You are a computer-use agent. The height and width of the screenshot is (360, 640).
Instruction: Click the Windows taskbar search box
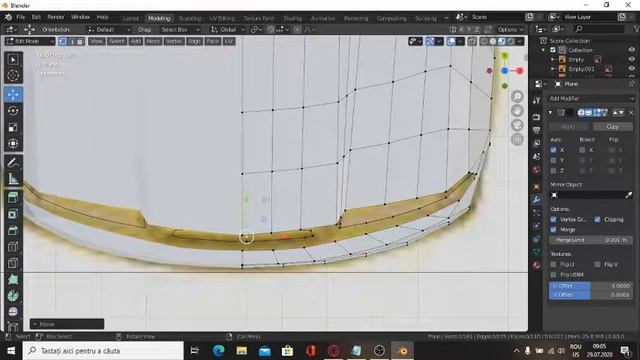click(x=103, y=351)
